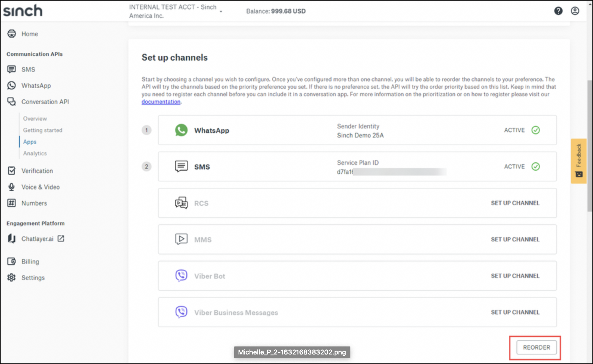Click the Numbers hashtag icon
Screen dimensions: 593x364
point(12,203)
